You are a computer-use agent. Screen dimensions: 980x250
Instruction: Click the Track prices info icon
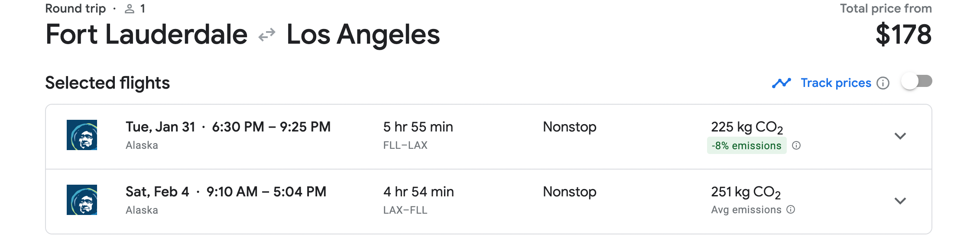pos(883,83)
